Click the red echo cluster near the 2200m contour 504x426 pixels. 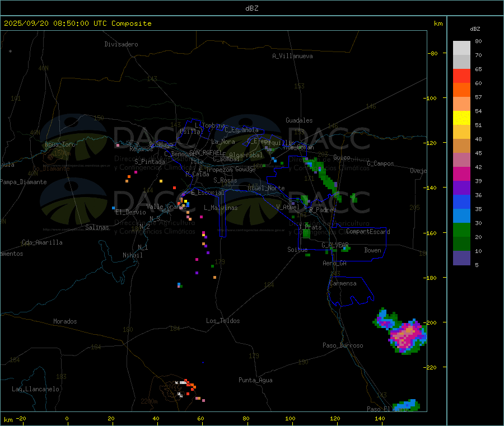[190, 385]
